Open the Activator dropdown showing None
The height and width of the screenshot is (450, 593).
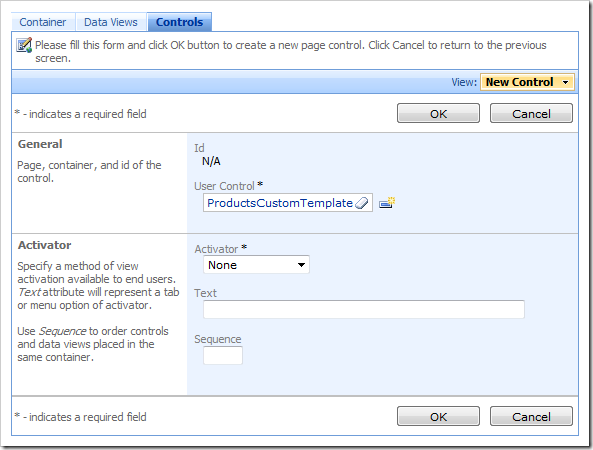(x=256, y=265)
